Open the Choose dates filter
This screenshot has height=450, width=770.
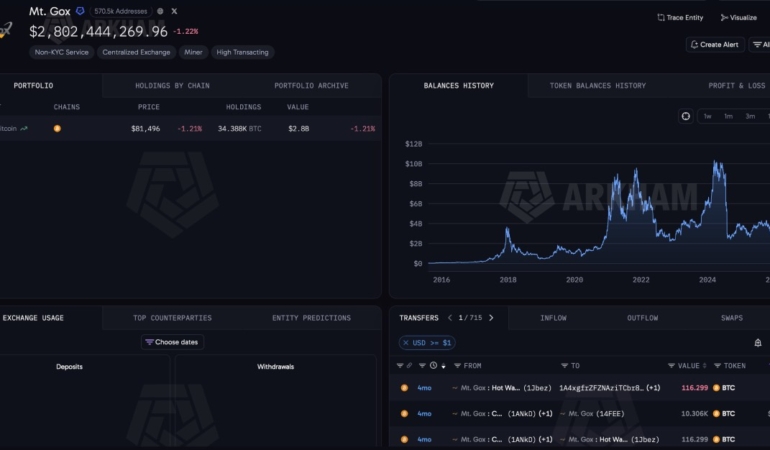172,342
